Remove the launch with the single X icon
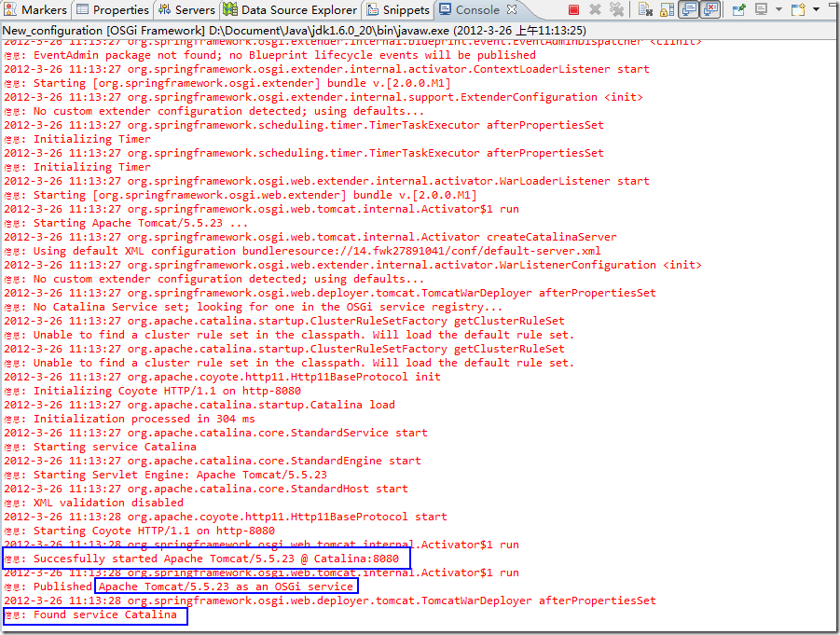Image resolution: width=840 pixels, height=635 pixels. [595, 9]
